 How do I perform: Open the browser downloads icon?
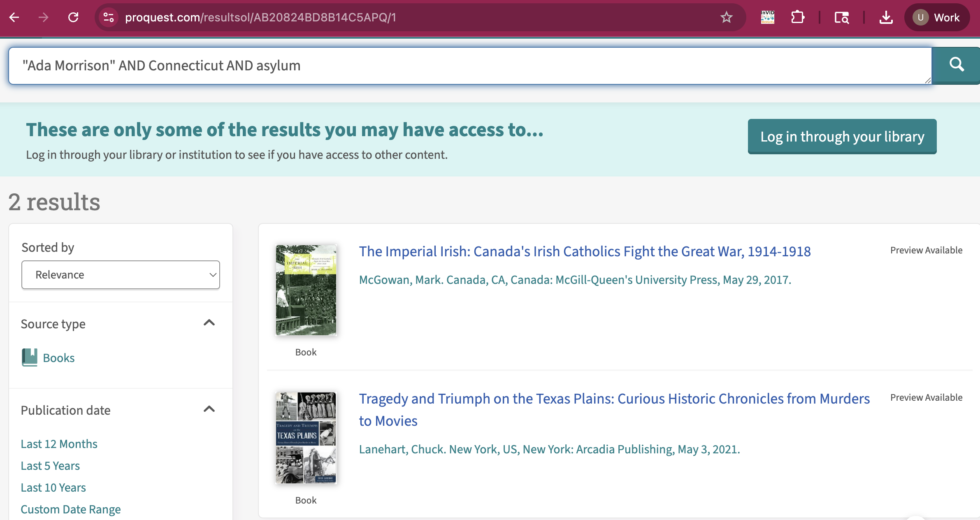point(886,17)
